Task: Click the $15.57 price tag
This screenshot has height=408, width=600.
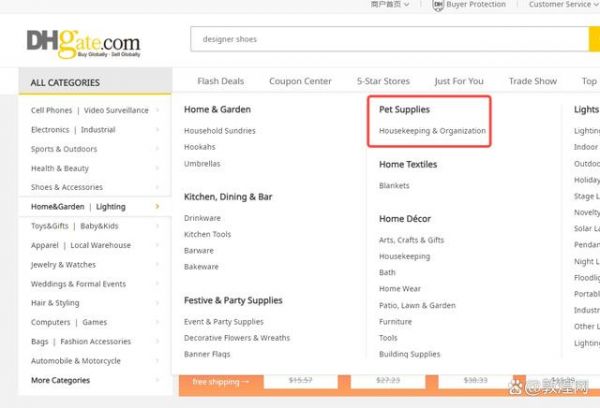Action: pos(300,380)
